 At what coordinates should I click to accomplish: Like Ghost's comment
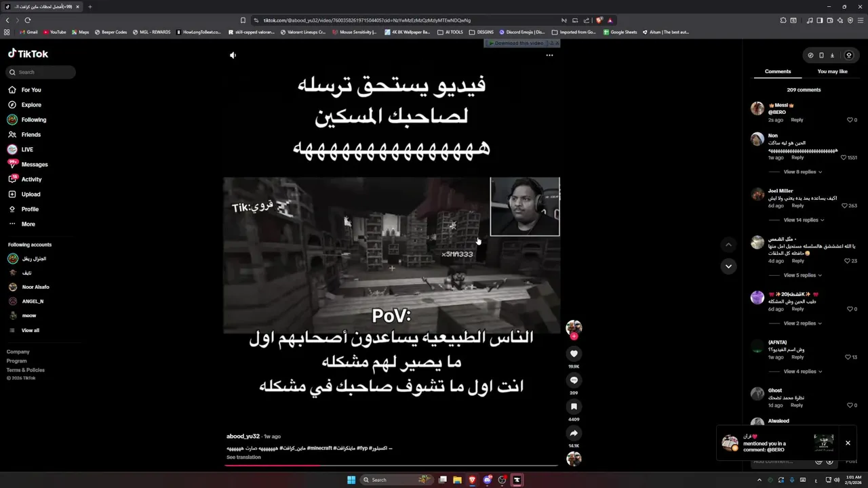coord(850,405)
